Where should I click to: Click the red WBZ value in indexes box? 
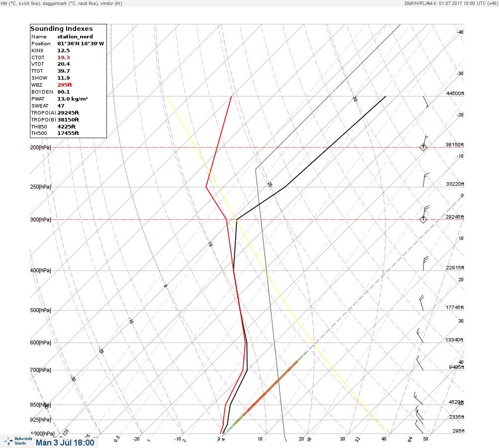tap(65, 85)
